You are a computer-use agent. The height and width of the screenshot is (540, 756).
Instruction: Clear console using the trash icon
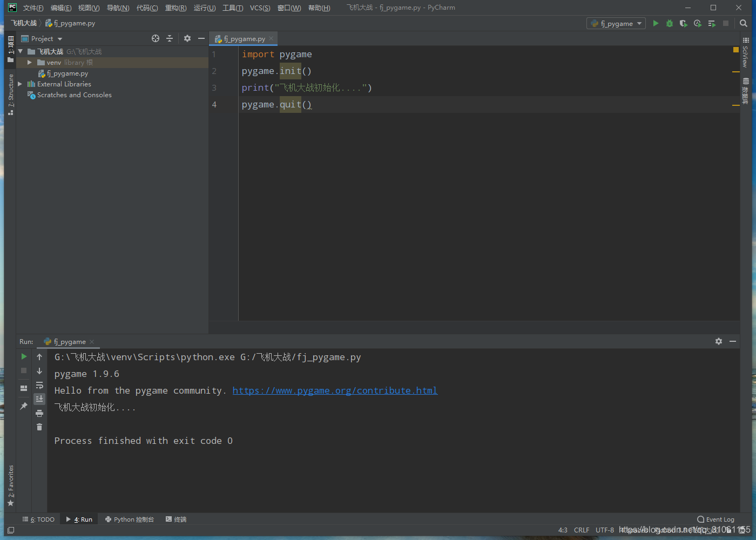click(39, 427)
